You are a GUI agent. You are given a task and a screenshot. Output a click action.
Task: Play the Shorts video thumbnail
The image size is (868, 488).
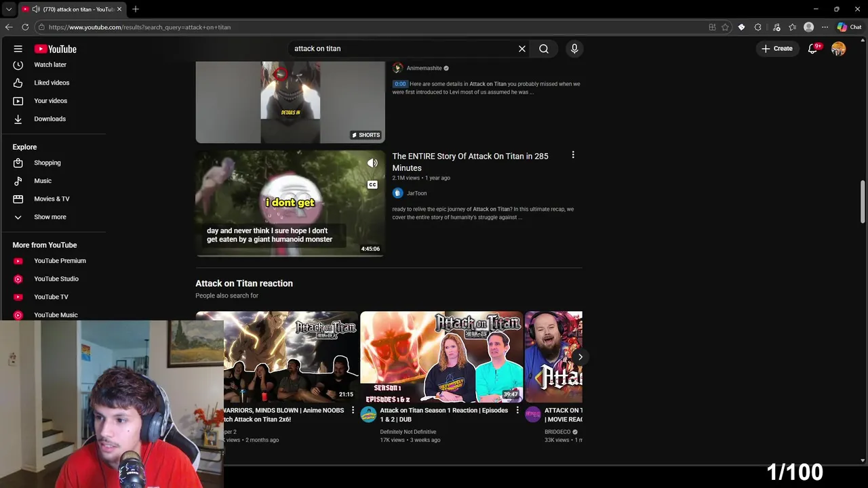(x=290, y=102)
